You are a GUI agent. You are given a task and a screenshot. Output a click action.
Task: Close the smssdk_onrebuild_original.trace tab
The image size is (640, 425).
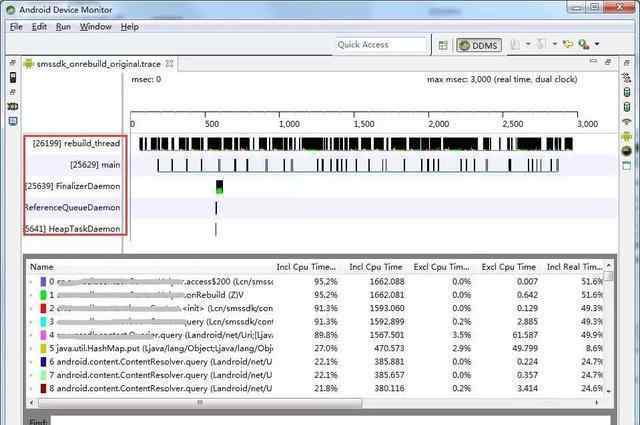169,64
